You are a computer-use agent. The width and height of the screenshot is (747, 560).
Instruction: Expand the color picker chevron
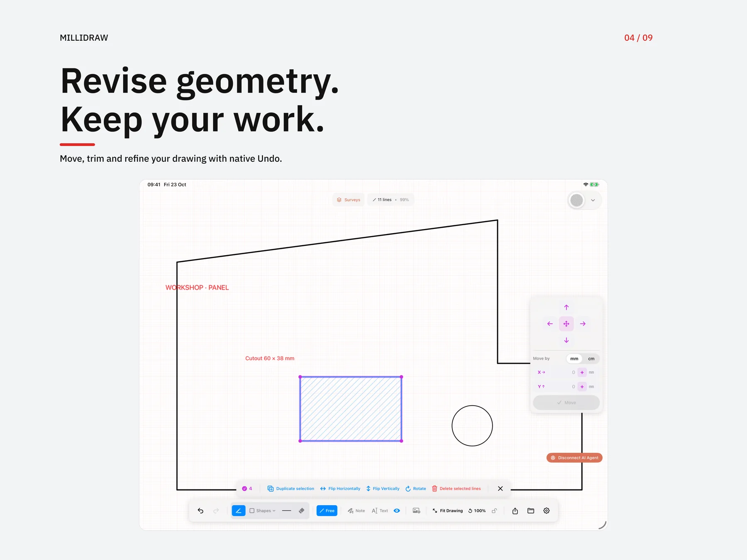593,200
